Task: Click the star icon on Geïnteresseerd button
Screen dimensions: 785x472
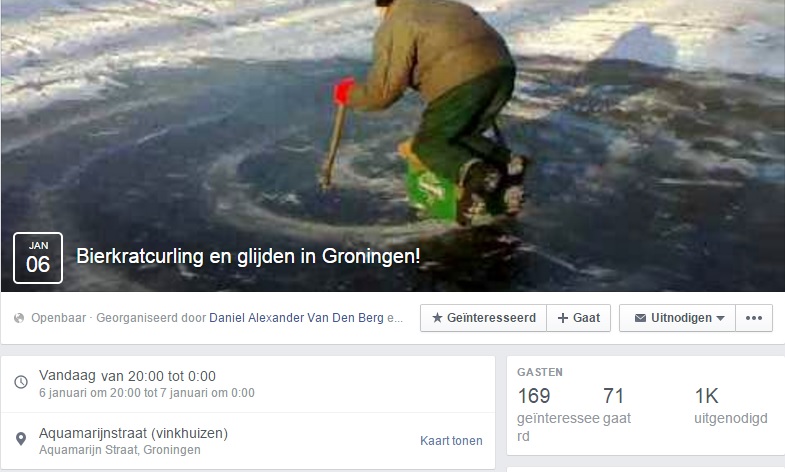Action: (x=437, y=318)
